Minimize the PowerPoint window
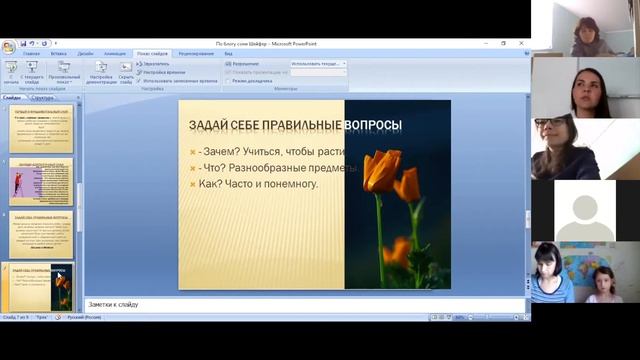640x360 pixels. click(x=486, y=43)
